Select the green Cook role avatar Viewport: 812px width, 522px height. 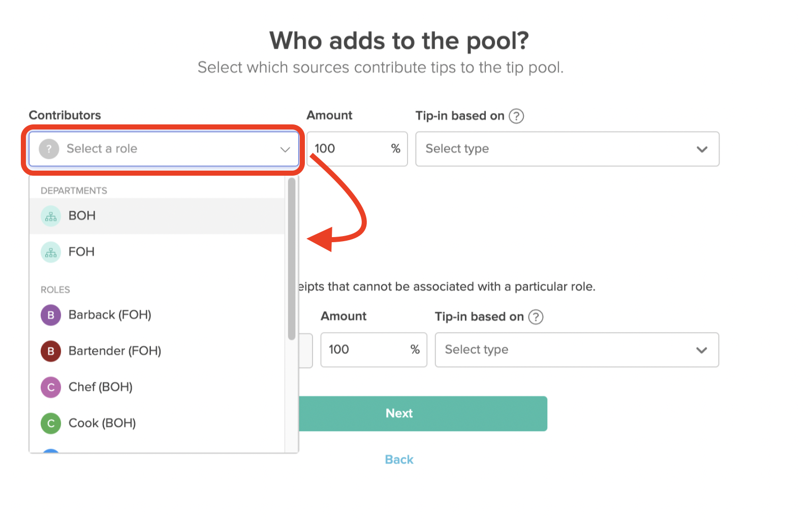click(x=50, y=423)
